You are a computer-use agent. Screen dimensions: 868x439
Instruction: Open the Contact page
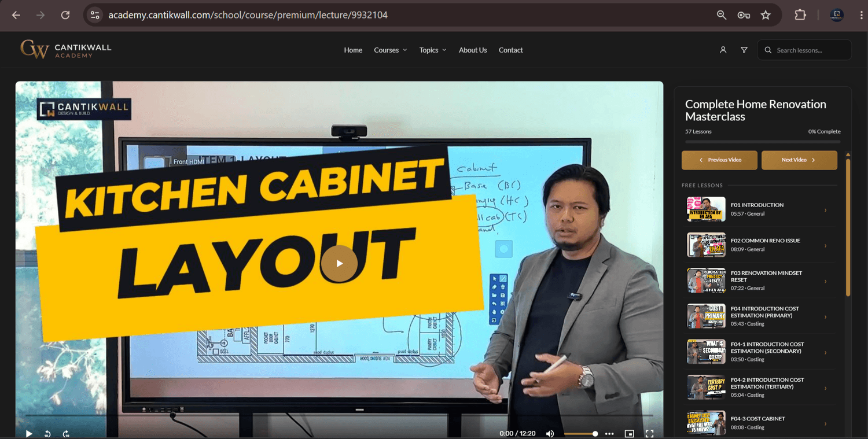510,50
